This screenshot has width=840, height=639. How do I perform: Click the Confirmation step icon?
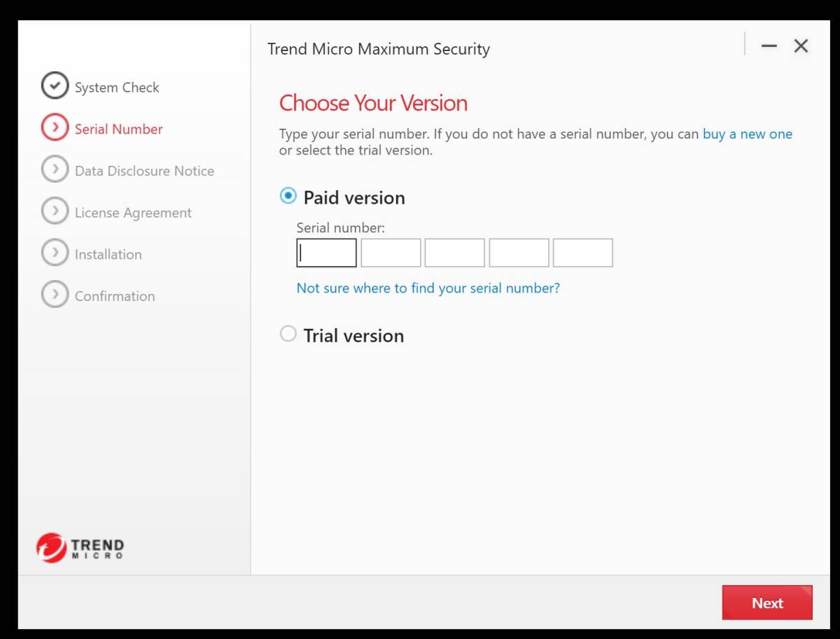click(x=55, y=295)
